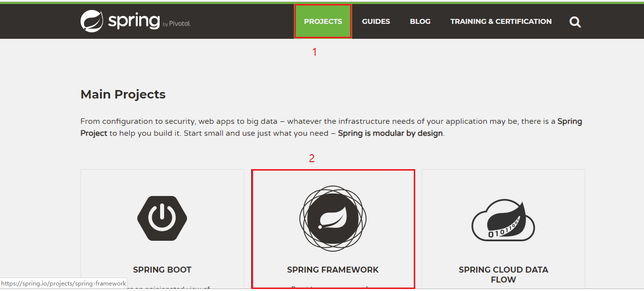Click the Spring leaf logo
Image resolution: width=644 pixels, height=291 pixels.
pyautogui.click(x=92, y=21)
